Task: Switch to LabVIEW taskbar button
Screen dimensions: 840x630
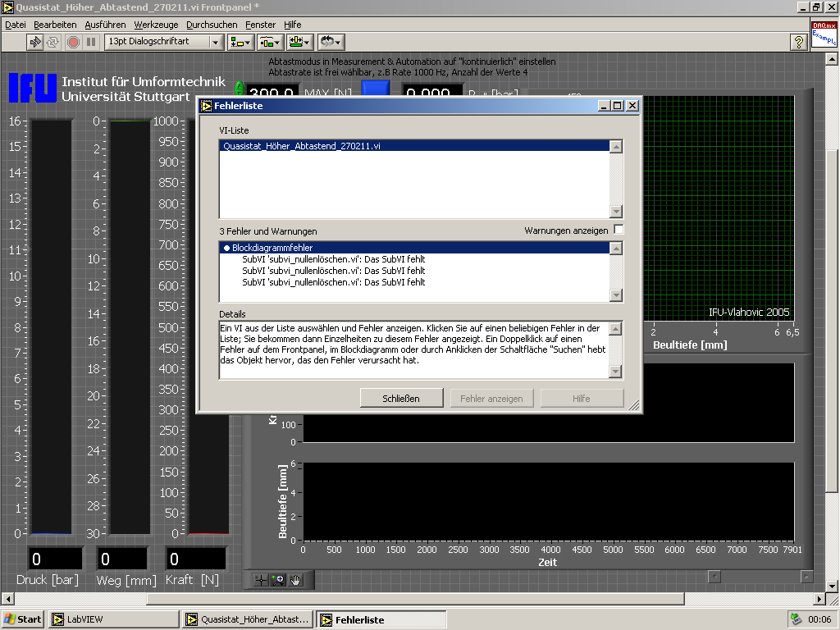Action: click(x=114, y=619)
